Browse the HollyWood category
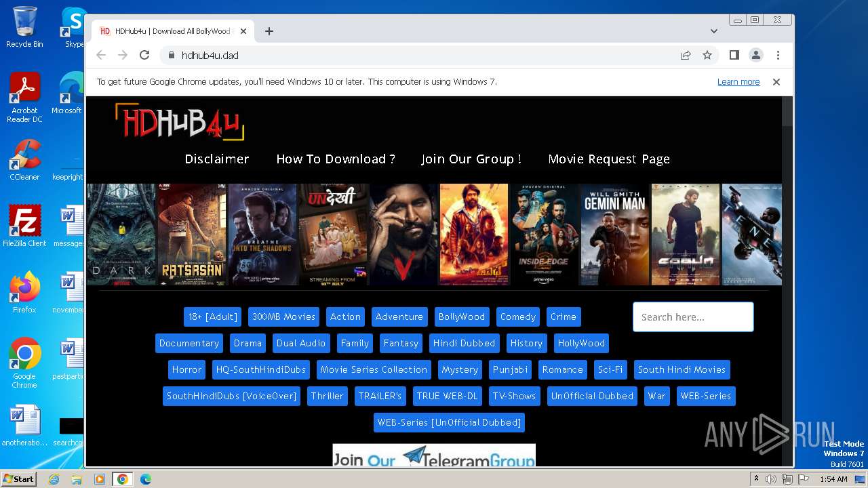Image resolution: width=868 pixels, height=488 pixels. [581, 343]
